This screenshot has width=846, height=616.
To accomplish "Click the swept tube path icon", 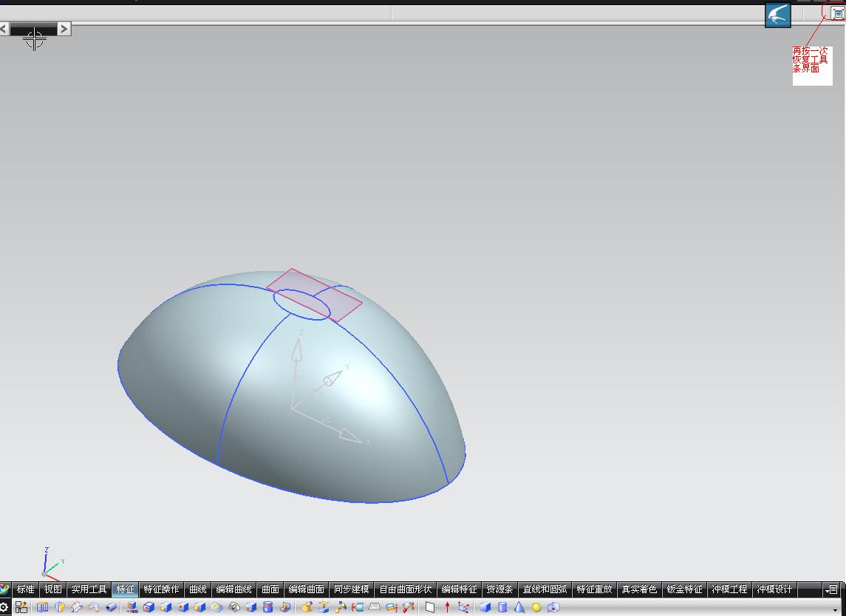I will 94,607.
